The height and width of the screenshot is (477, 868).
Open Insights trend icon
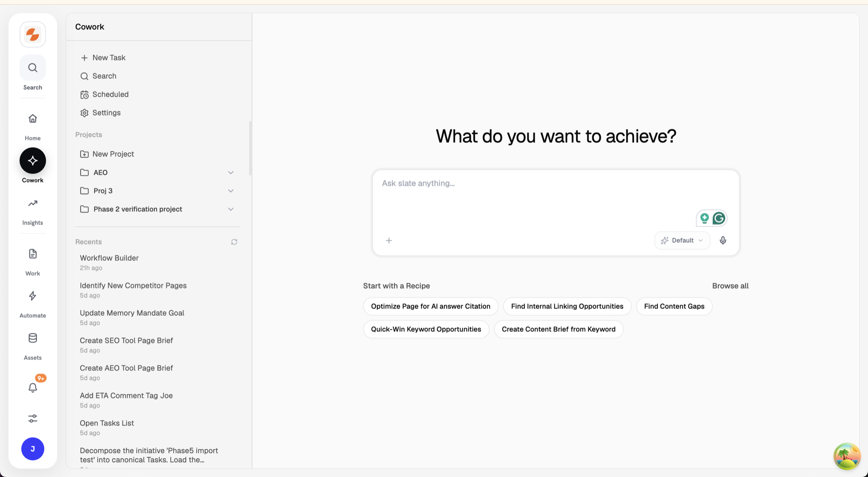click(x=33, y=203)
